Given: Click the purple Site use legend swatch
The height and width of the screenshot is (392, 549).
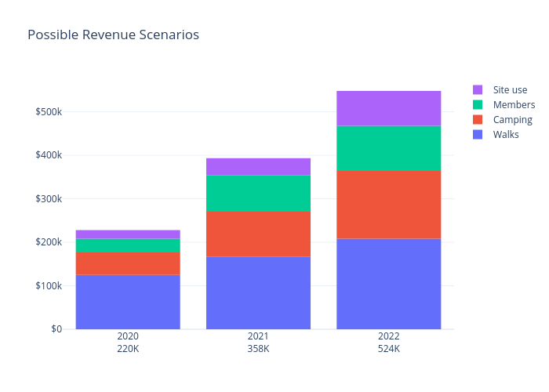Looking at the screenshot, I should coord(478,89).
